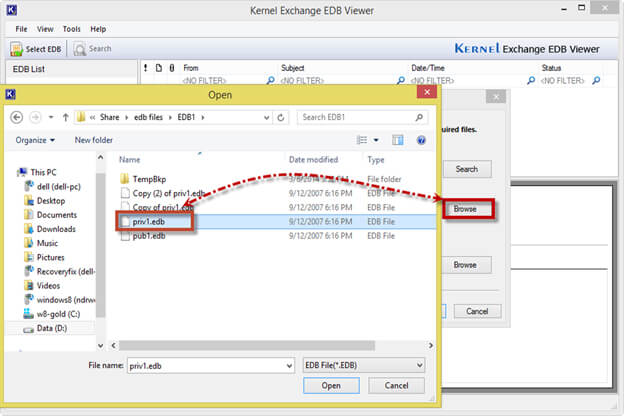Click edb files in the address path
The width and height of the screenshot is (624, 416).
coord(148,117)
